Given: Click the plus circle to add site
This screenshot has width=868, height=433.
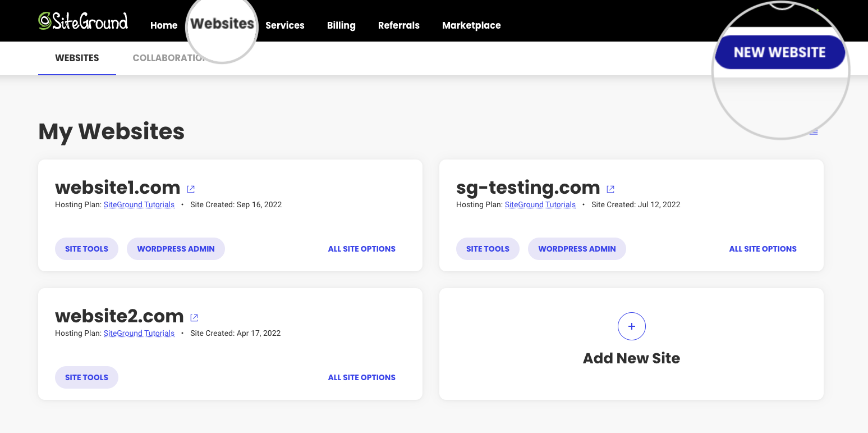Looking at the screenshot, I should click(x=631, y=326).
